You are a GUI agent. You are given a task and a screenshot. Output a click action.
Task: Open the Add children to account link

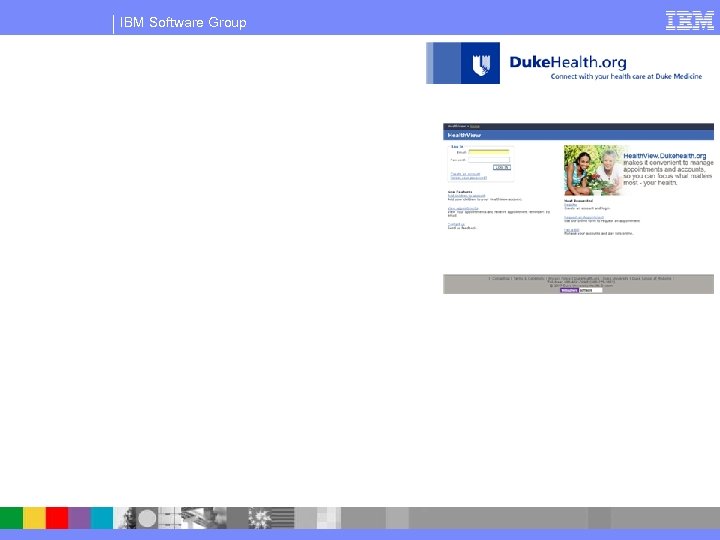466,196
